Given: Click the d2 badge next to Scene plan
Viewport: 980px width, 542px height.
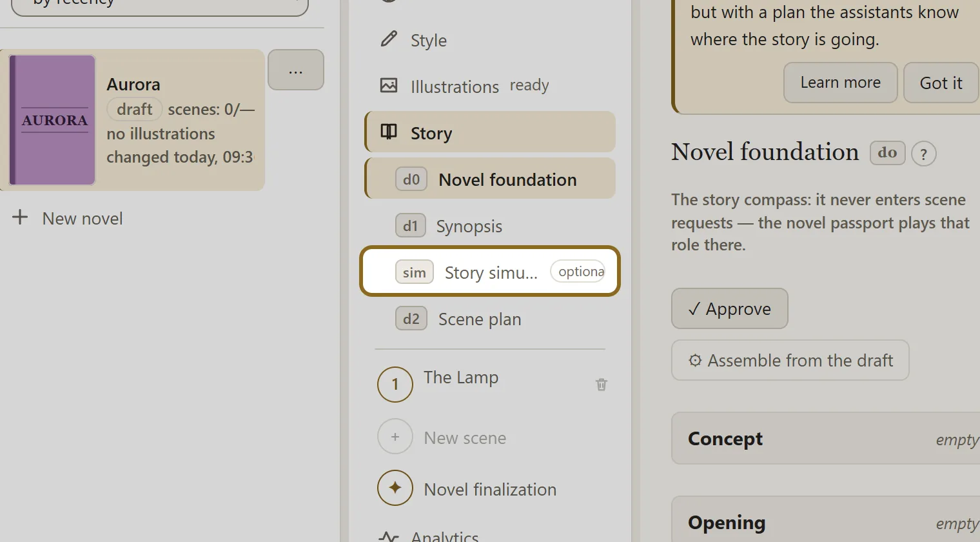Looking at the screenshot, I should pyautogui.click(x=411, y=319).
